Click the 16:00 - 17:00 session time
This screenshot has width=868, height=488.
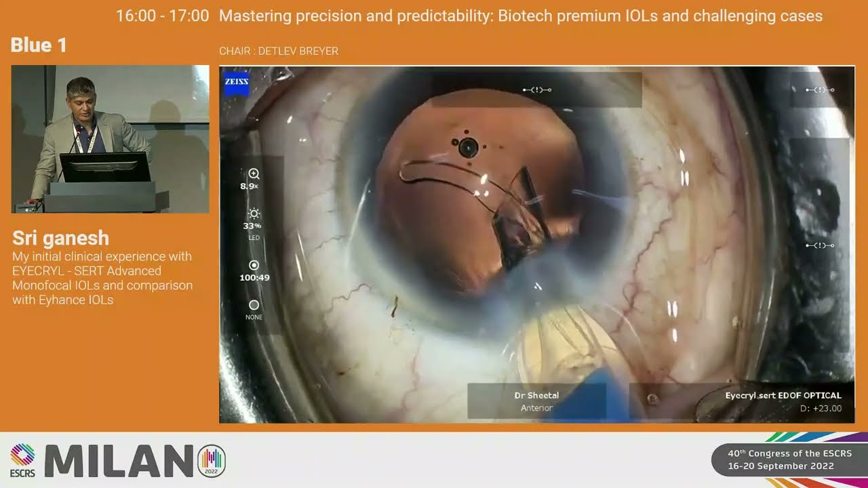coord(163,16)
